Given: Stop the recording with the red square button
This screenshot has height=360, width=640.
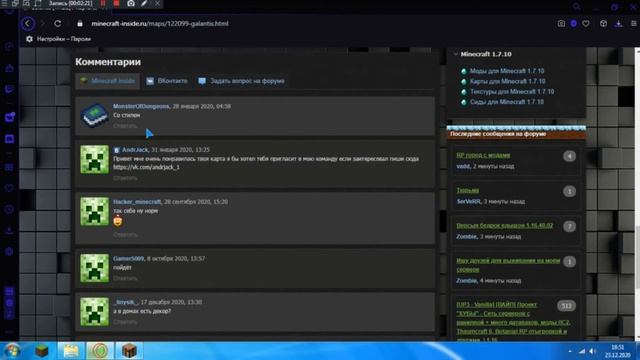Looking at the screenshot, I should click(x=116, y=3).
